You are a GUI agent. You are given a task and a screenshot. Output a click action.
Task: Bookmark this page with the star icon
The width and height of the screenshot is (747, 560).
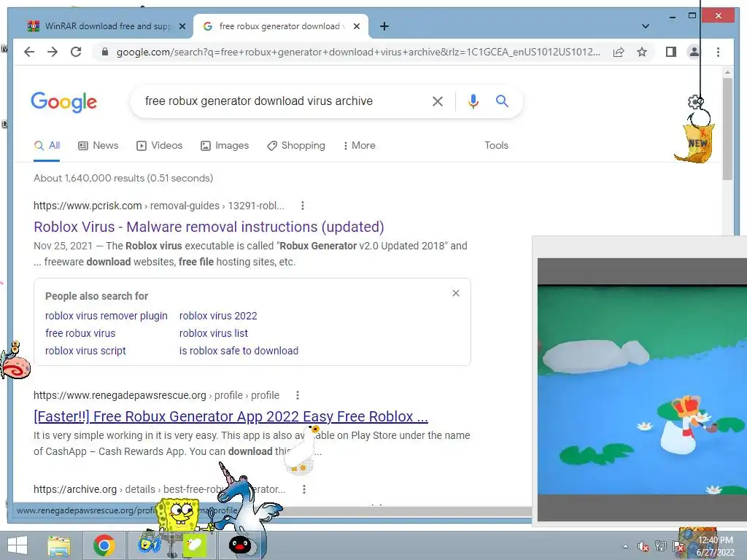[x=642, y=52]
